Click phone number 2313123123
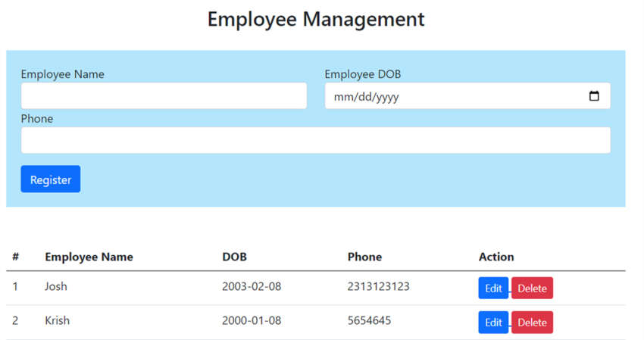This screenshot has width=644, height=340. pos(379,286)
